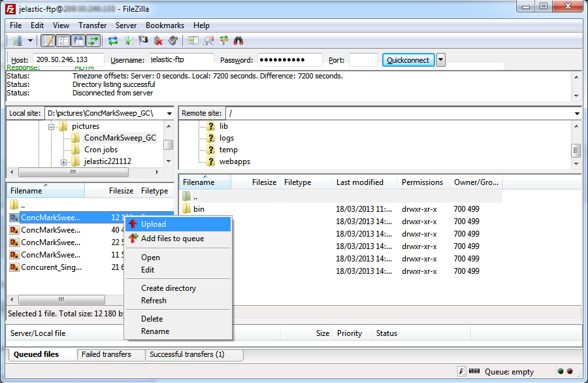Open the Bookmarks menu
The height and width of the screenshot is (383, 588).
tap(165, 25)
